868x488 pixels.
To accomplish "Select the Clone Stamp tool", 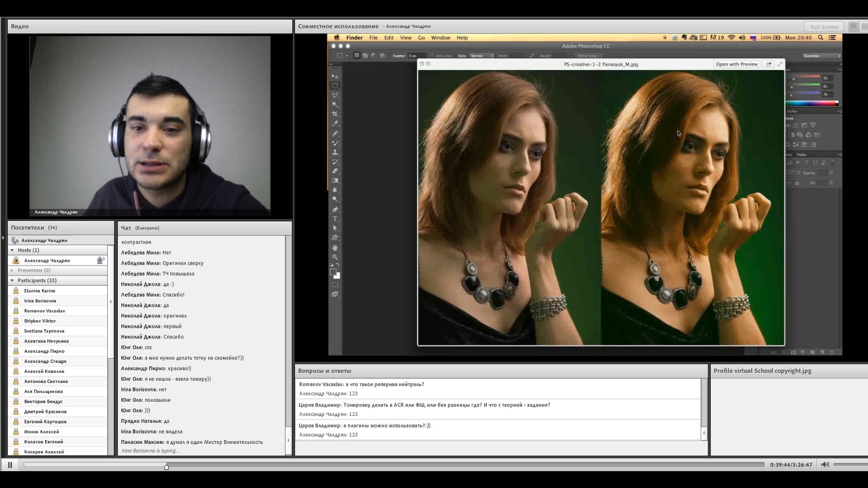I will point(335,152).
